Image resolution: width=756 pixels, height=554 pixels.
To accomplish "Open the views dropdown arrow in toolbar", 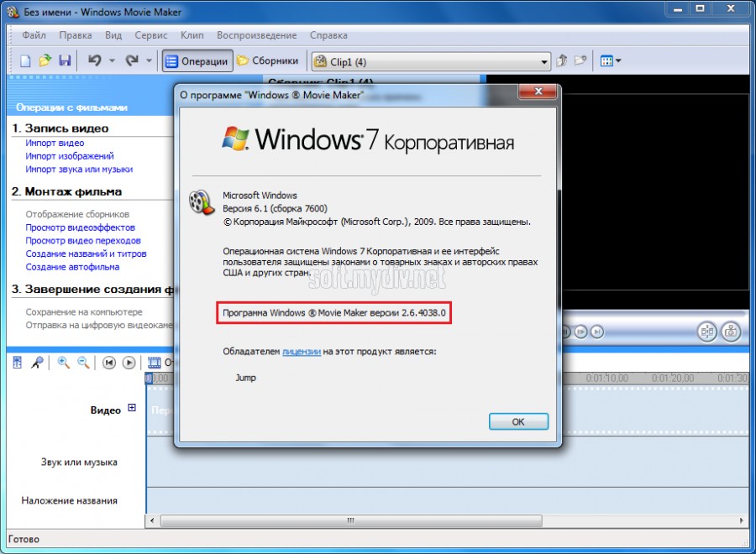I will (618, 60).
